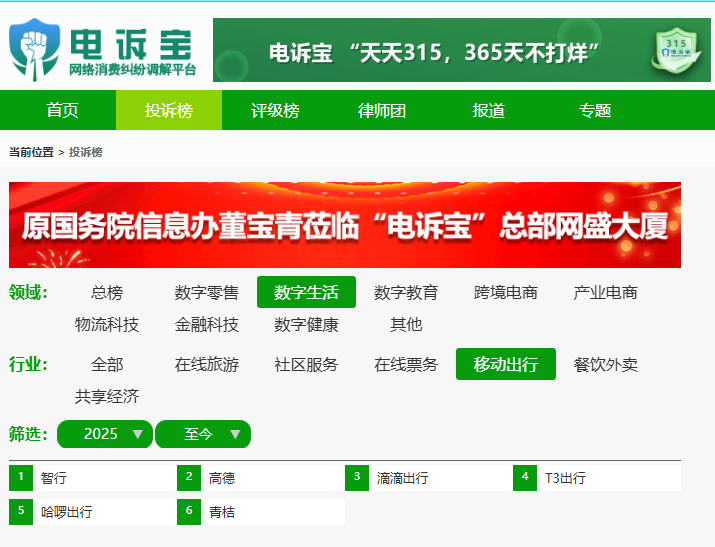
Task: Select the 总榜 field filter
Action: tap(107, 292)
